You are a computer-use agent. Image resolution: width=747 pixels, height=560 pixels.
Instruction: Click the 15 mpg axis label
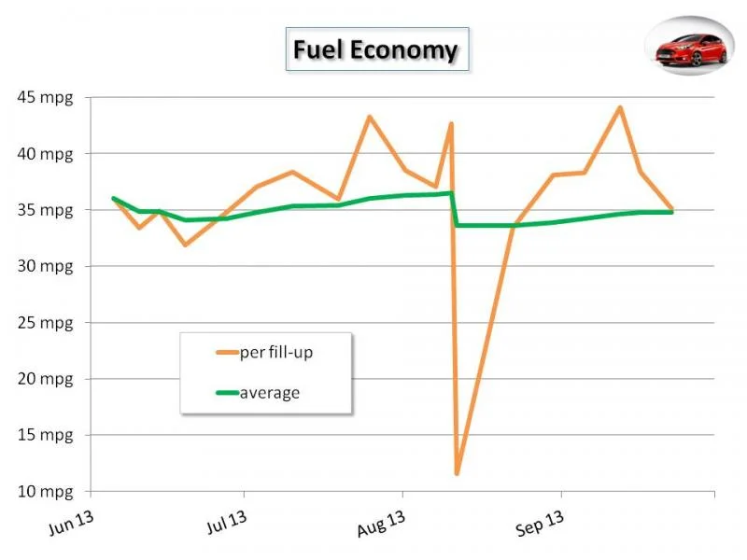45,435
